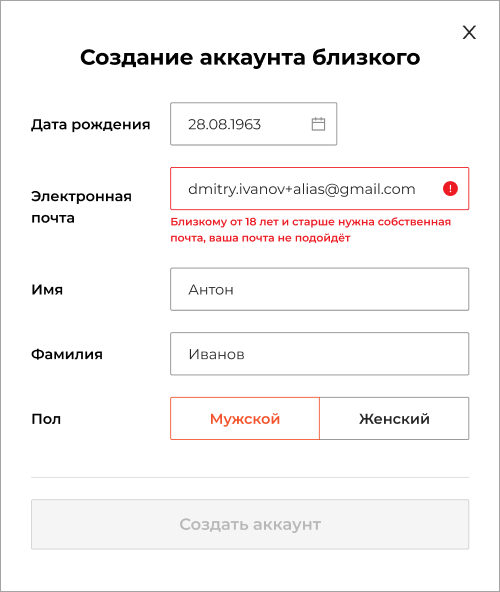Image resolution: width=500 pixels, height=592 pixels.
Task: Select the Женский gender option
Action: [394, 418]
